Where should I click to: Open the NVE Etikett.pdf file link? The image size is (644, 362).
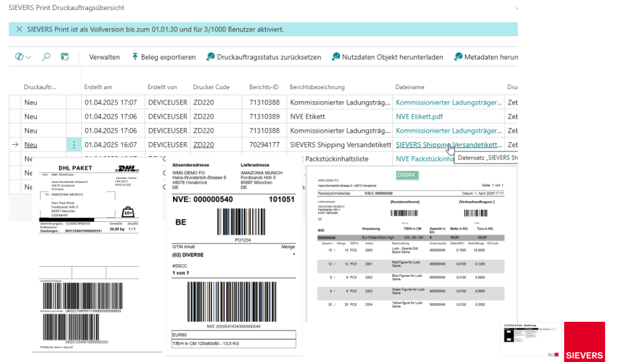click(419, 117)
